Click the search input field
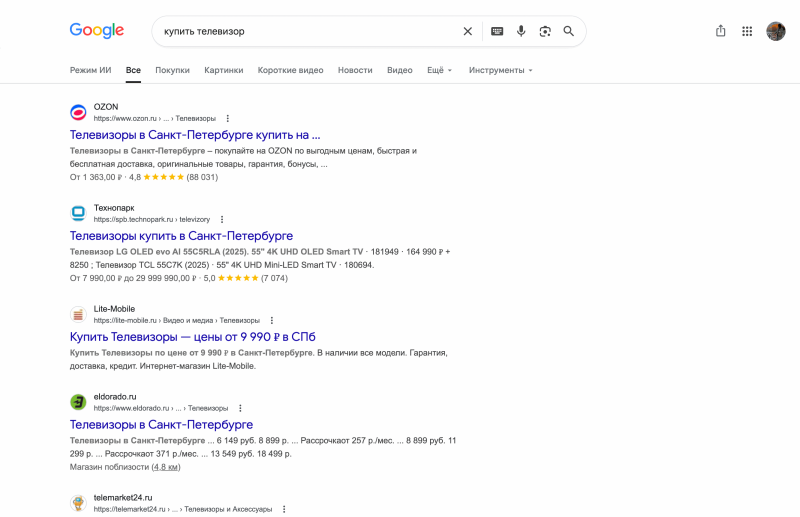Screen dimensions: 800x517 click(306, 32)
